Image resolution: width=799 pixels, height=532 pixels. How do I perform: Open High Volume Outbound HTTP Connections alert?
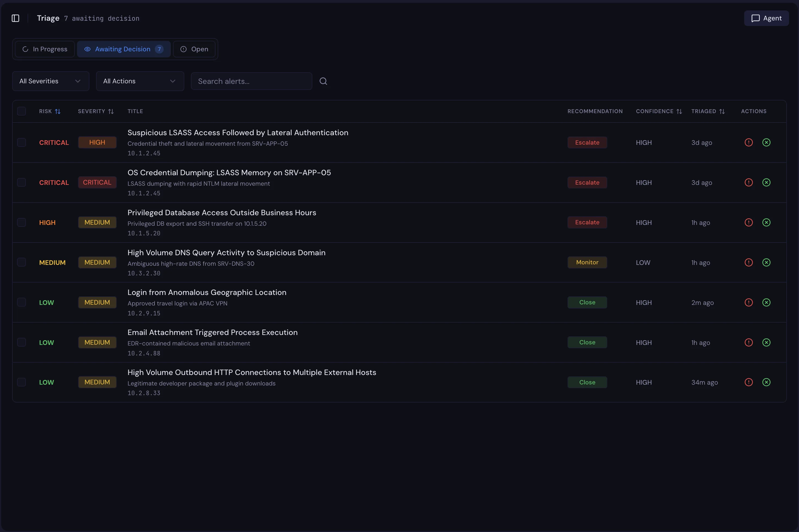click(252, 373)
